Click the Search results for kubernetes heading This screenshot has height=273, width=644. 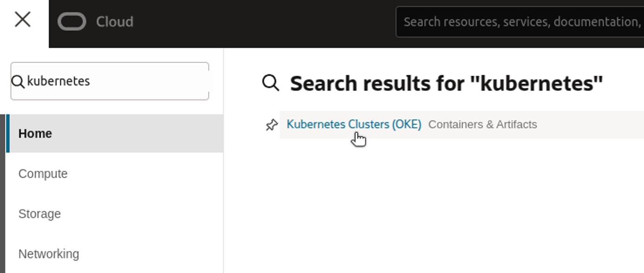point(446,84)
